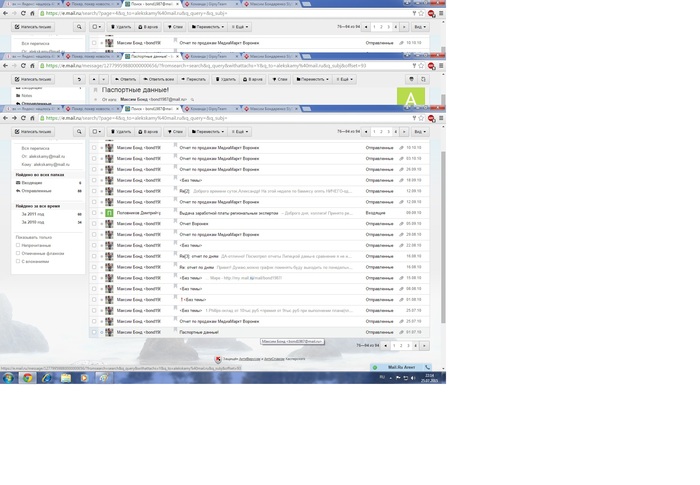Open the Chrome menu in the message window
Viewport: 700px width, 485px height.
(441, 66)
